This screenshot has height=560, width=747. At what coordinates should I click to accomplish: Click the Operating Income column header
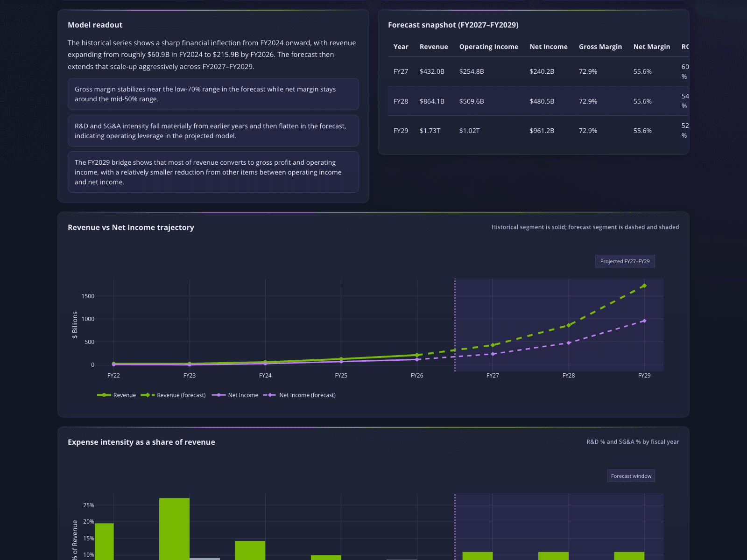488,47
